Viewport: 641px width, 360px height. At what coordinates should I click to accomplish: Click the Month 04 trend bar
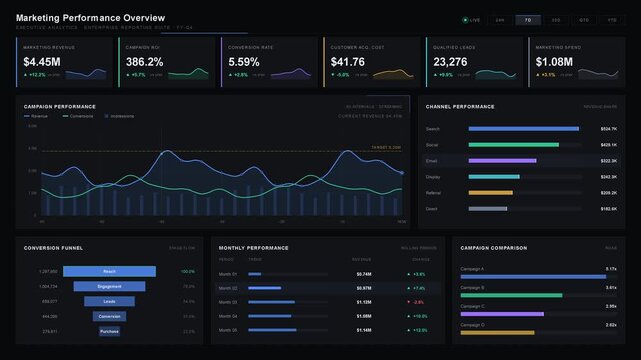270,316
